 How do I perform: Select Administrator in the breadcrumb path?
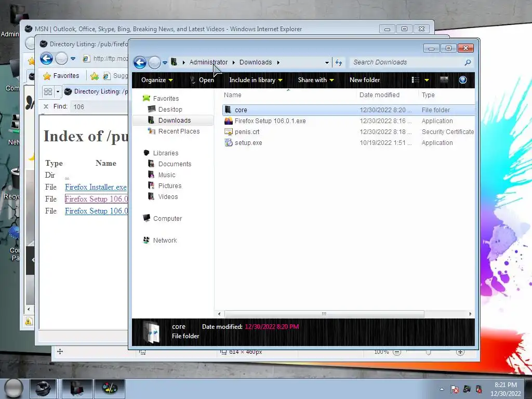[208, 62]
